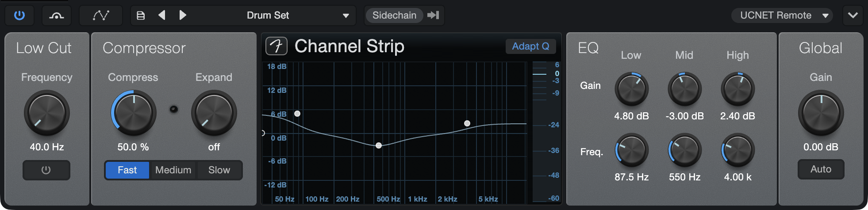Screen dimensions: 868x210
Task: Click the mid-band EQ node on graph
Action: 379,145
